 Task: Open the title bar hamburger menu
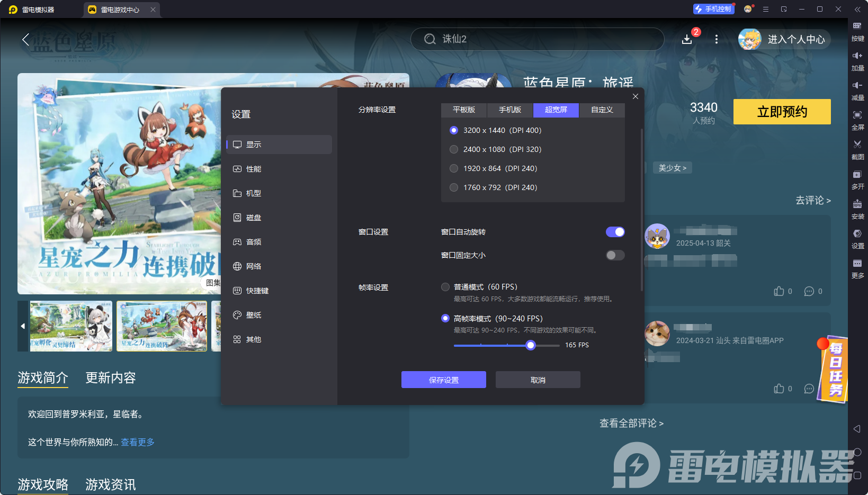pyautogui.click(x=766, y=9)
